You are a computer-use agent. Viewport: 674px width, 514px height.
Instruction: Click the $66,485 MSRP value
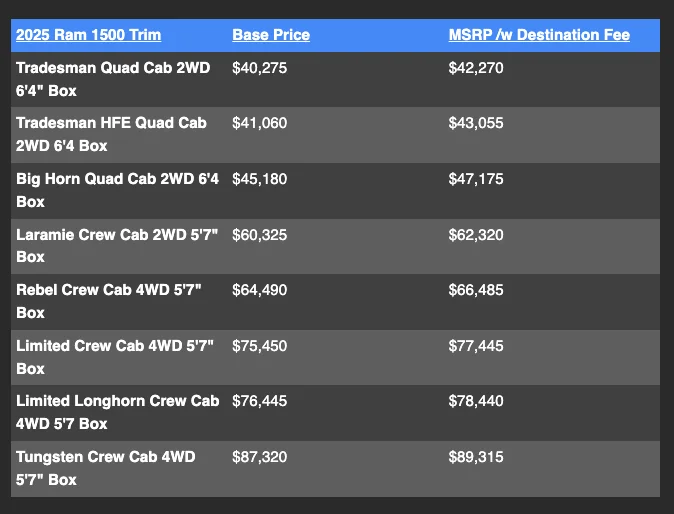476,290
